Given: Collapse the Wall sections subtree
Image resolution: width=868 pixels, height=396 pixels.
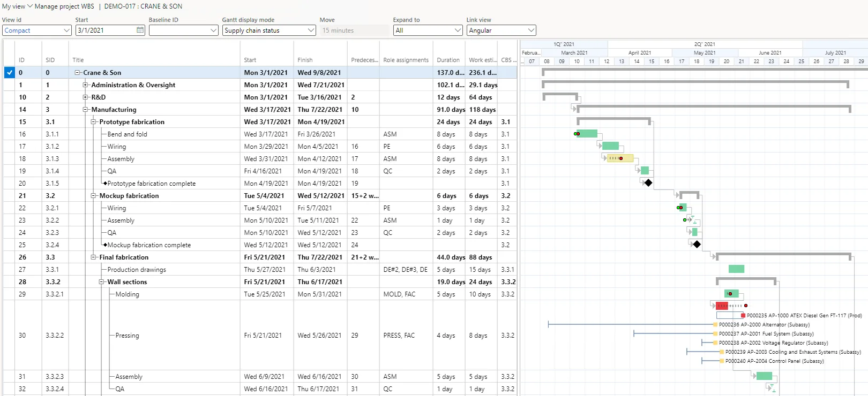Looking at the screenshot, I should click(x=101, y=282).
